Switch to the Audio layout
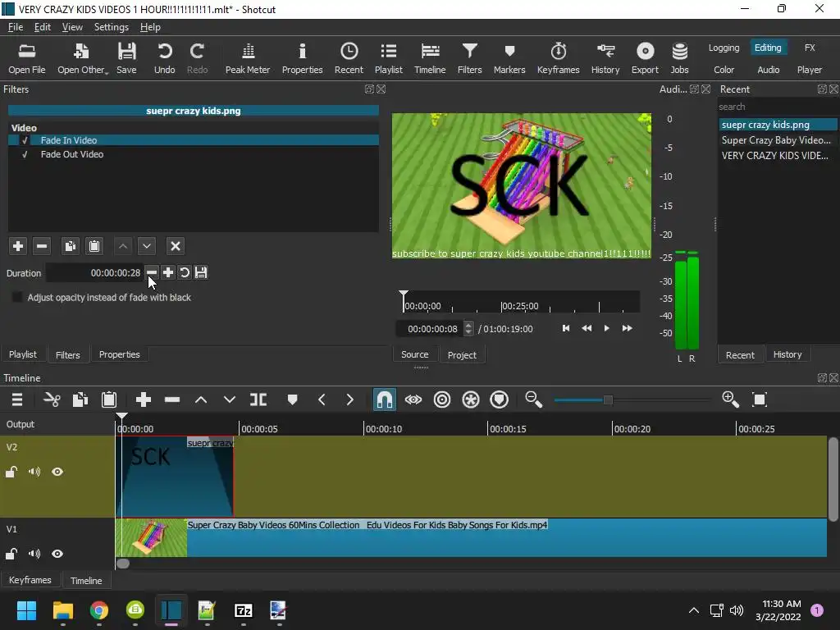 768,70
